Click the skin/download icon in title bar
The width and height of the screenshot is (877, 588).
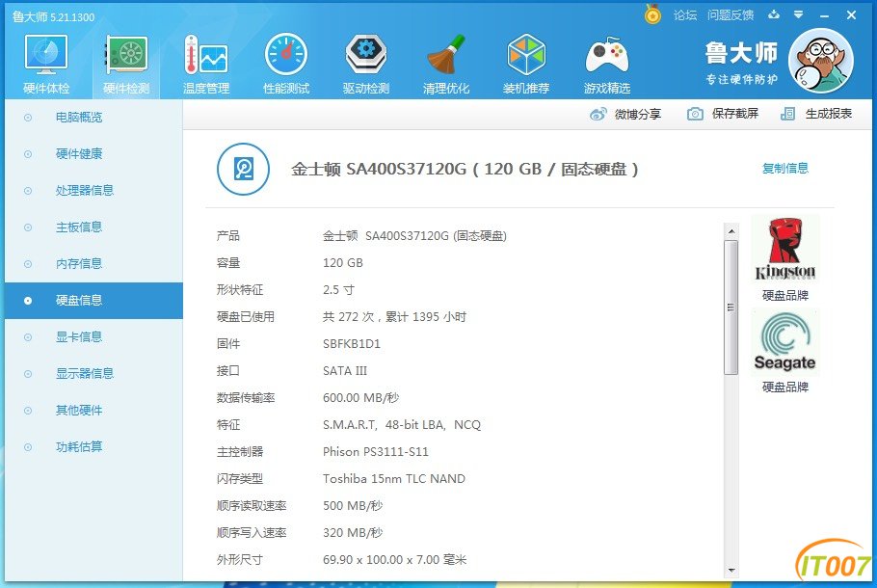[x=774, y=14]
